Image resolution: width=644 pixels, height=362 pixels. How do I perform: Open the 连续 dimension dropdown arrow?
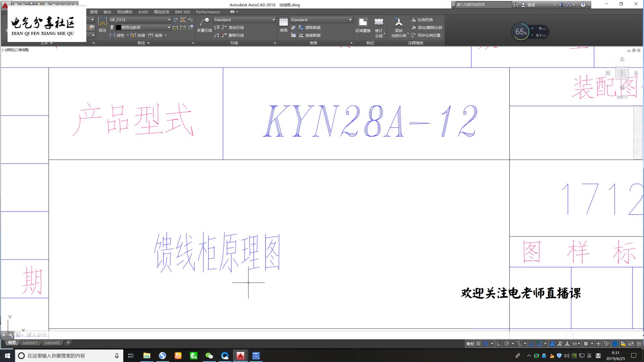tap(166, 35)
